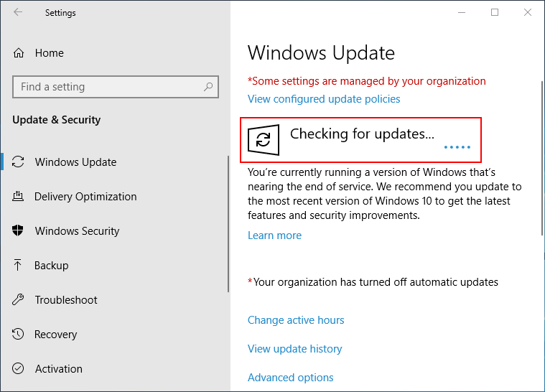The image size is (545, 392).
Task: Go to the Activation section
Action: pyautogui.click(x=59, y=369)
